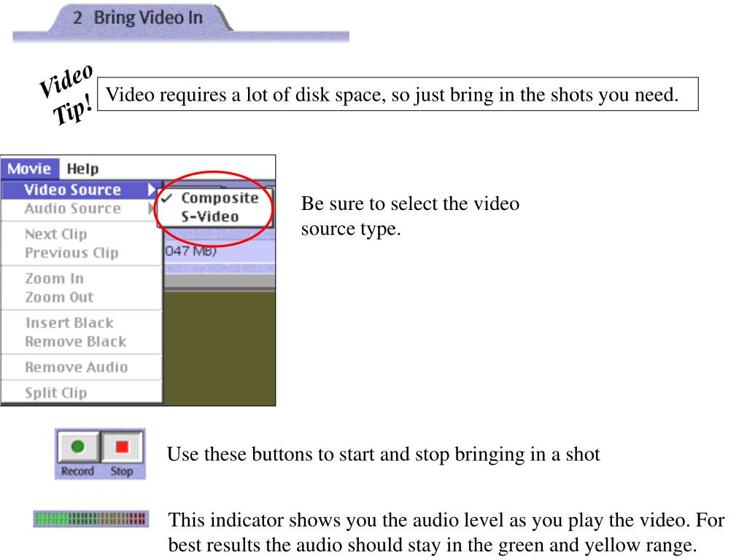Select Zoom Out from Movie menu

[x=81, y=297]
